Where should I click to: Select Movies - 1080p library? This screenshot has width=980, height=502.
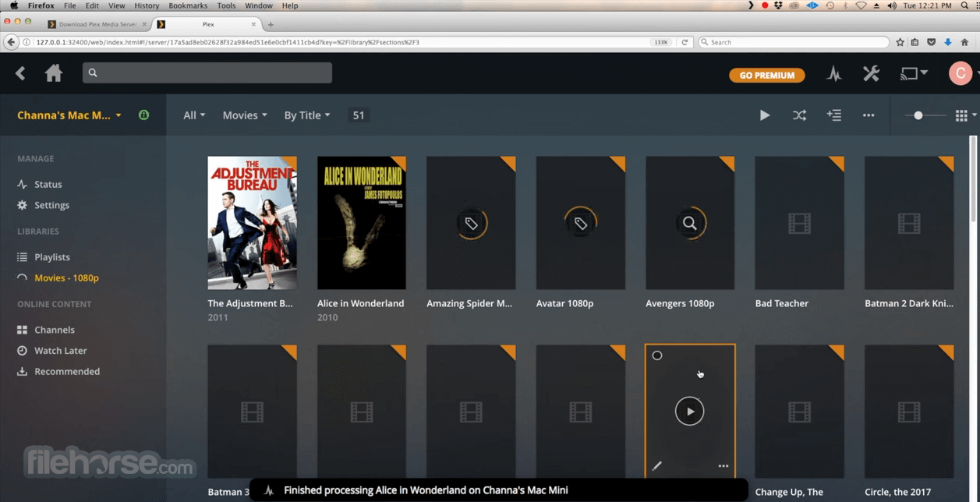coord(66,278)
